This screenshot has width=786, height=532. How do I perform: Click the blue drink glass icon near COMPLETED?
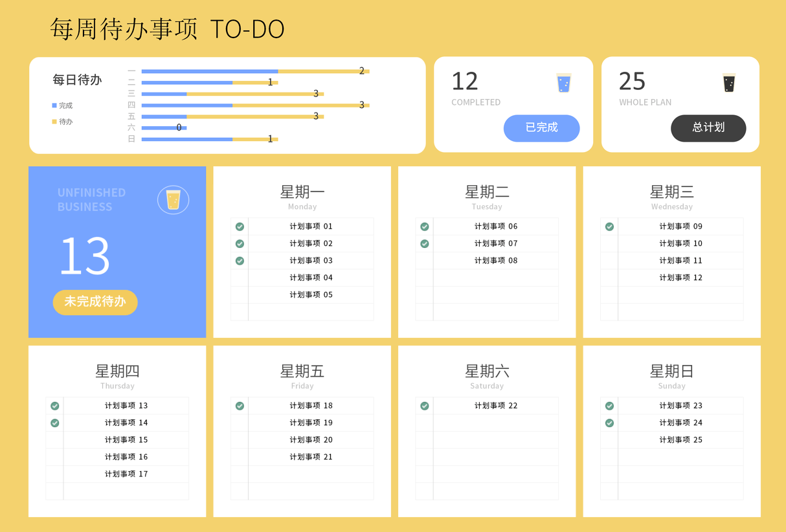point(563,83)
